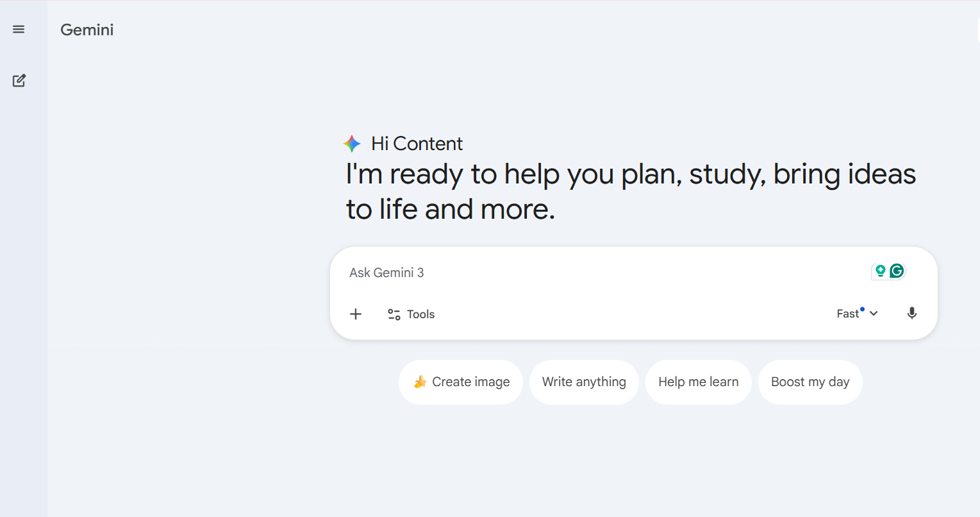This screenshot has width=980, height=517.
Task: Click the chevron arrow beside Fast
Action: tap(874, 314)
